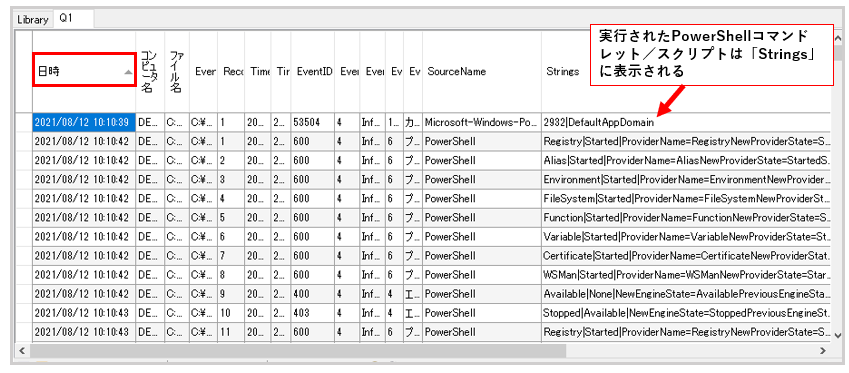The height and width of the screenshot is (373, 849).
Task: Switch to the Library tab
Action: (x=32, y=20)
